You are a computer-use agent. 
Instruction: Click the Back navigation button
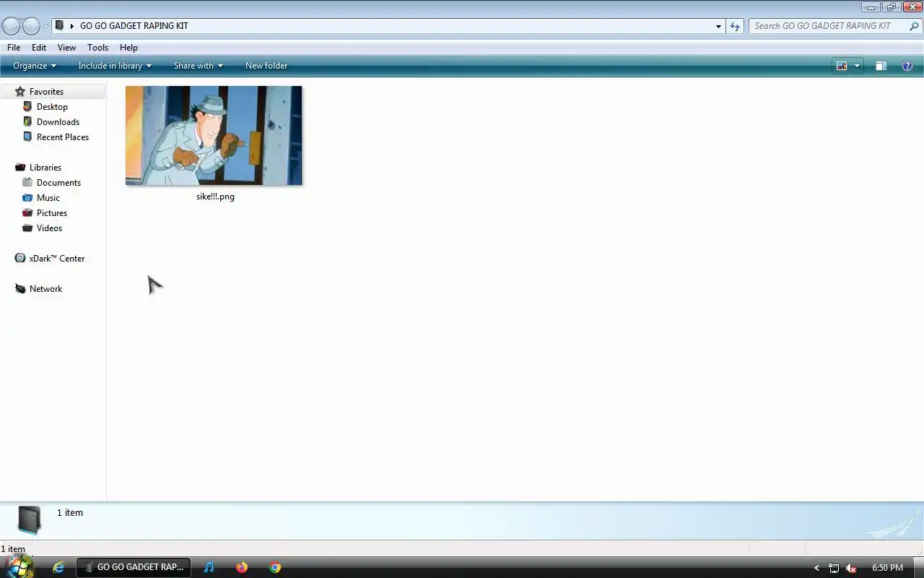[x=12, y=26]
